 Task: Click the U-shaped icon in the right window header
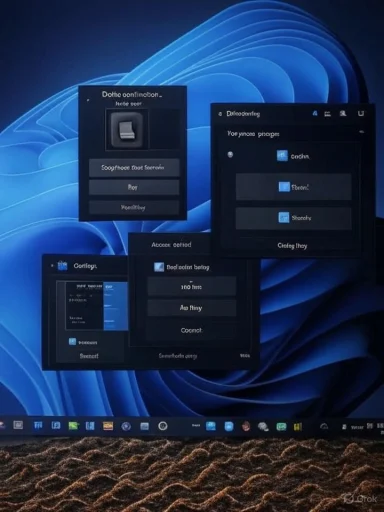(x=361, y=114)
